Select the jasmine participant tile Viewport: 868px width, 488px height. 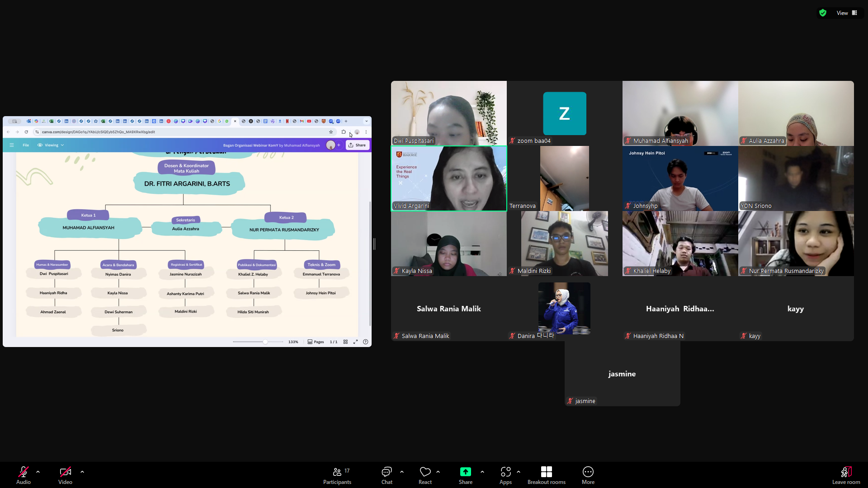coord(623,374)
